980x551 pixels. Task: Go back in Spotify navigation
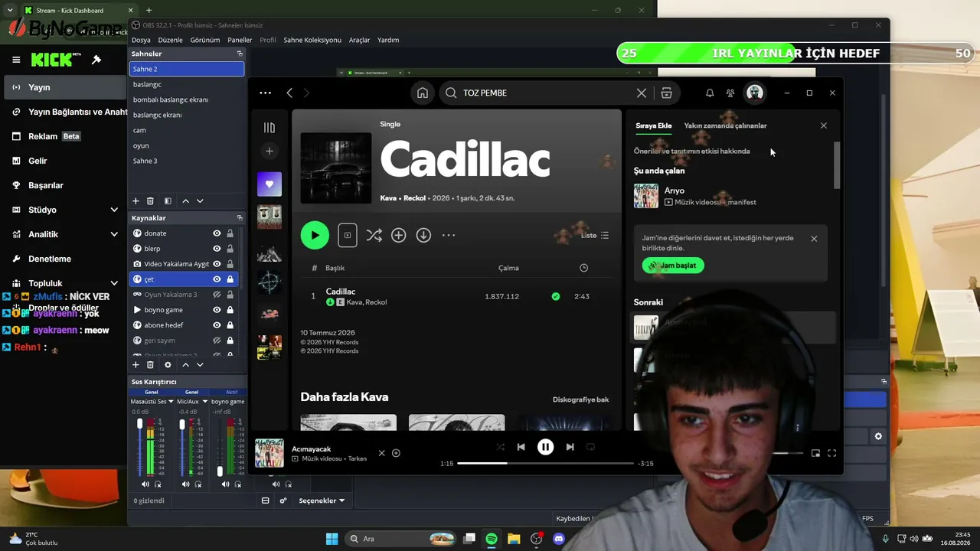coord(289,93)
